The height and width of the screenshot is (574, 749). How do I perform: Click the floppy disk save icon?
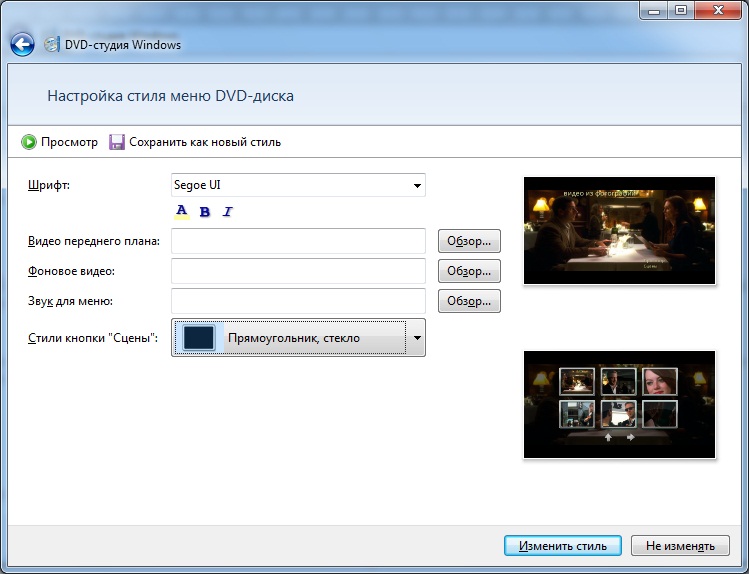[x=117, y=142]
